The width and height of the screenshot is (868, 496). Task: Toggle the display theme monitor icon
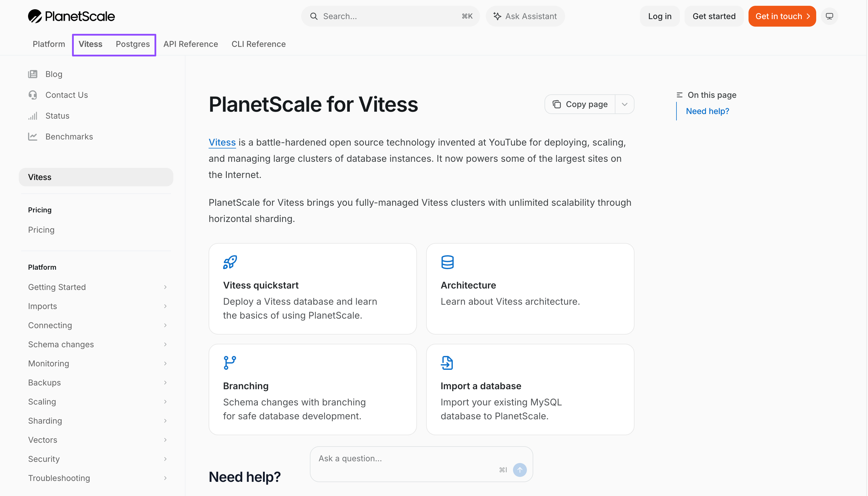click(829, 16)
